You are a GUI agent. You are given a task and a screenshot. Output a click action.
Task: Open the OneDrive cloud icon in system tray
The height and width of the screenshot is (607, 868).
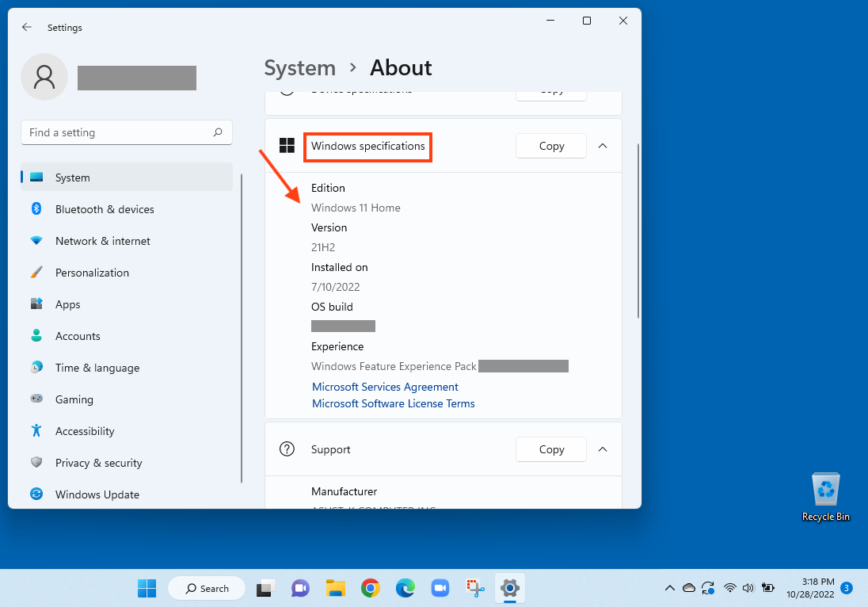point(688,588)
